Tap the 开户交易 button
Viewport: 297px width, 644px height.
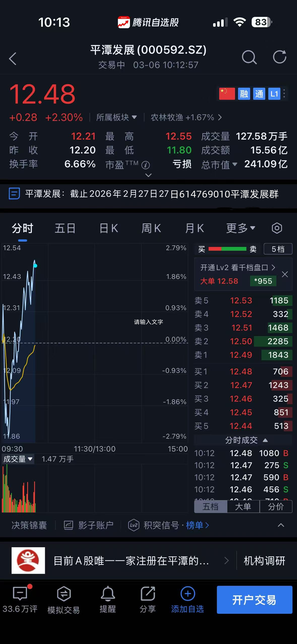[x=254, y=600]
